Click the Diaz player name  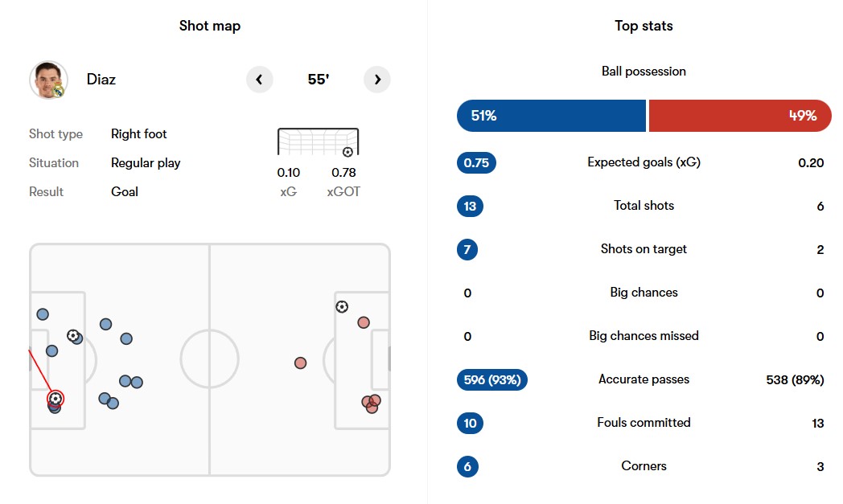pyautogui.click(x=101, y=80)
